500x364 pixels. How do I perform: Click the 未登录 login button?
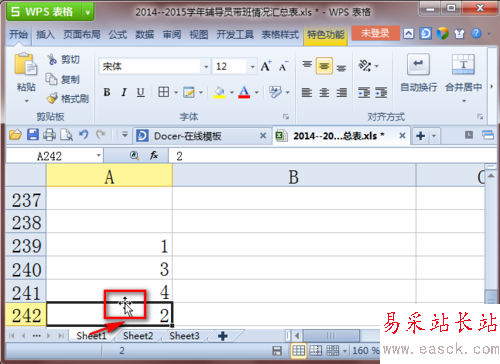click(375, 33)
